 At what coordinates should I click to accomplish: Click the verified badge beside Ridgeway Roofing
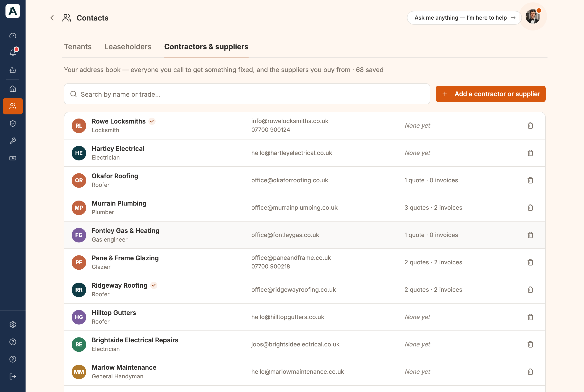tap(154, 285)
